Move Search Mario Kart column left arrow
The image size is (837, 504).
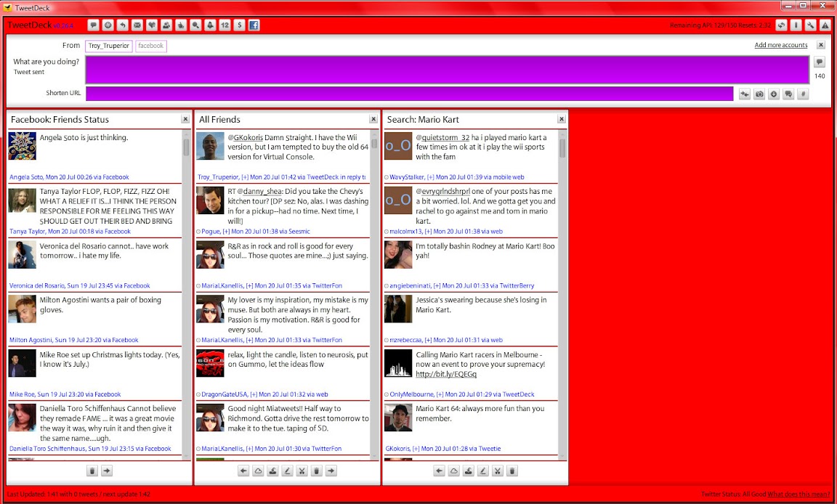(x=440, y=471)
